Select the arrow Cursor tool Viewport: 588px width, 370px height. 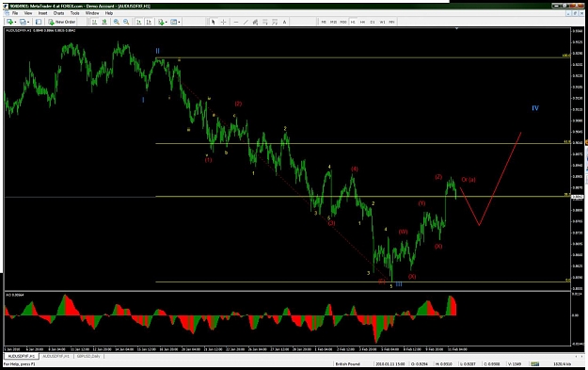(214, 23)
